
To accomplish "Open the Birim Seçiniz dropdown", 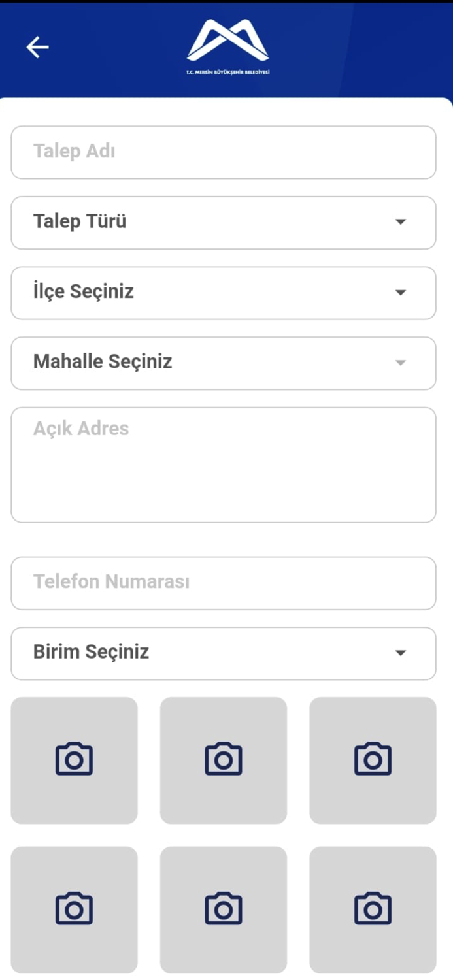I will tap(222, 653).
